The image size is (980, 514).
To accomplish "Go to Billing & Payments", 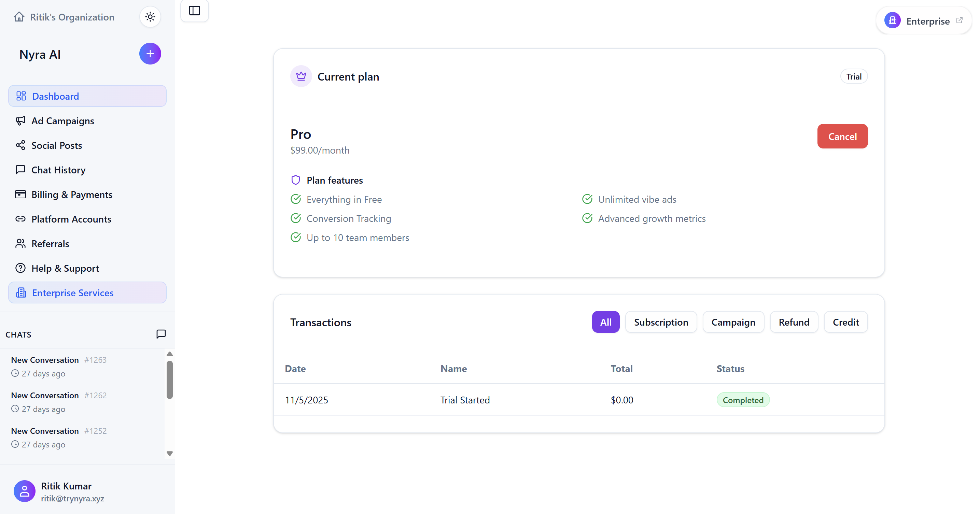I will (87, 194).
